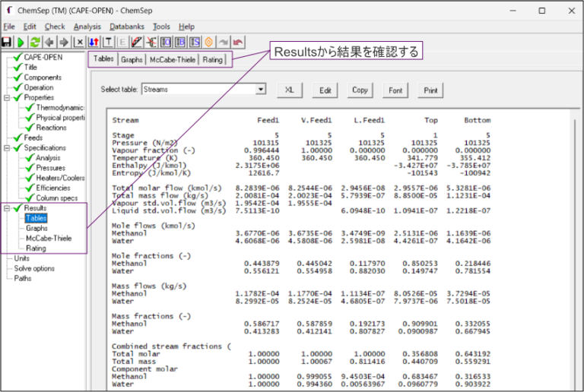Open Heaters/Coolers tree item

(60, 178)
